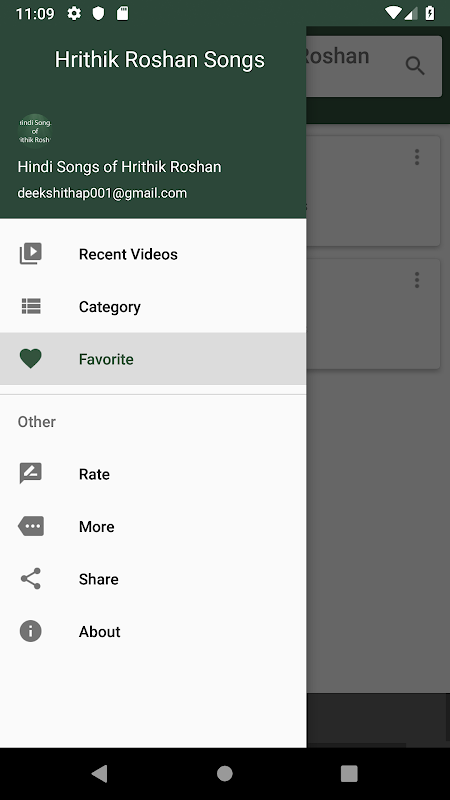Tap the circular profile avatar thumbnail
This screenshot has width=450, height=800.
click(35, 131)
